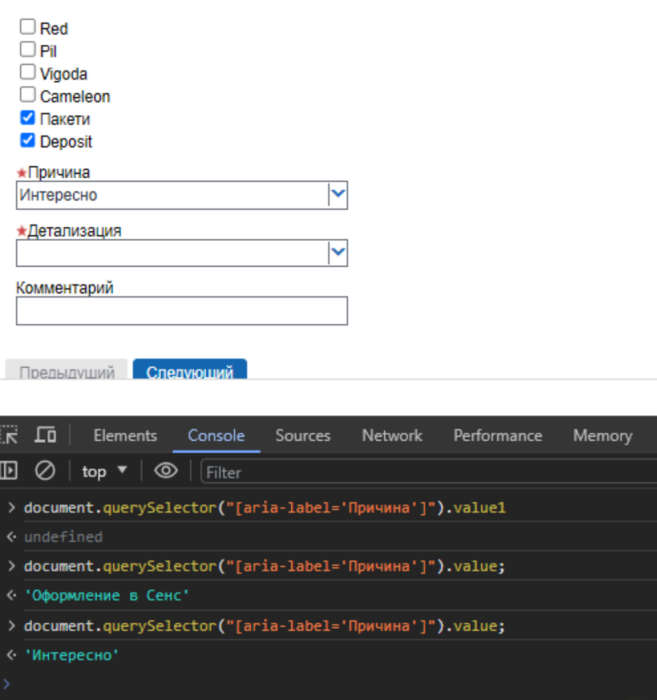The image size is (657, 700).
Task: Create a live expression with eye icon
Action: click(166, 471)
